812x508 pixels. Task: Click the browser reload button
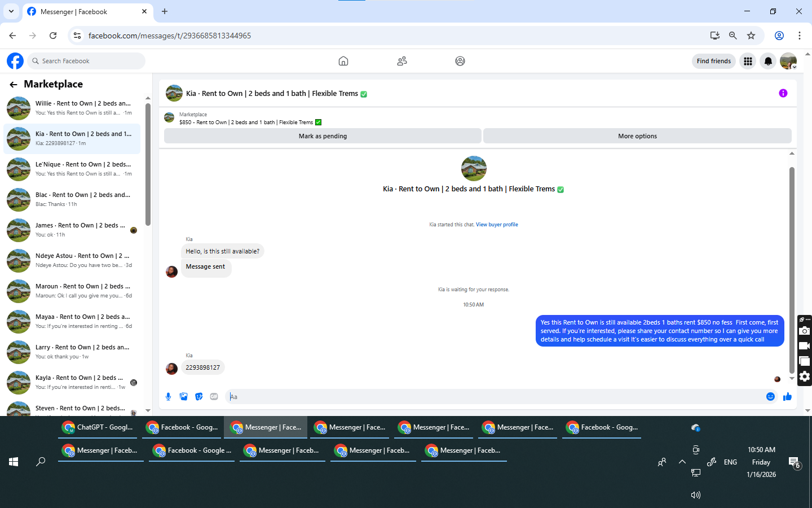53,36
